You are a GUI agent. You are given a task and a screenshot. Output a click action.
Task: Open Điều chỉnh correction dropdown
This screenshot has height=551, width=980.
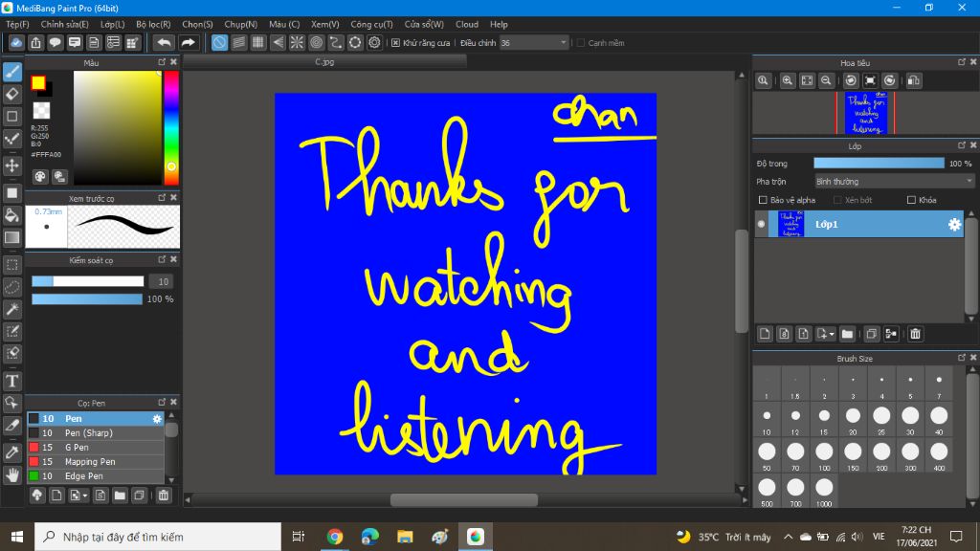534,42
